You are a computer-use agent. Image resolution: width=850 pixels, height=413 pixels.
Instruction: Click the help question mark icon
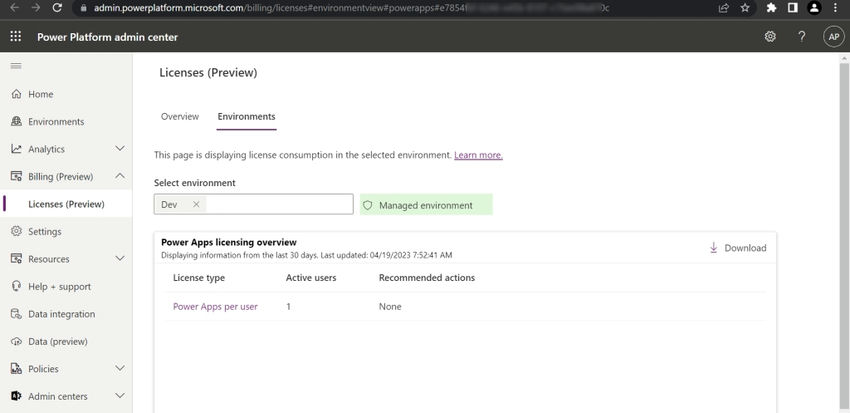(x=801, y=36)
